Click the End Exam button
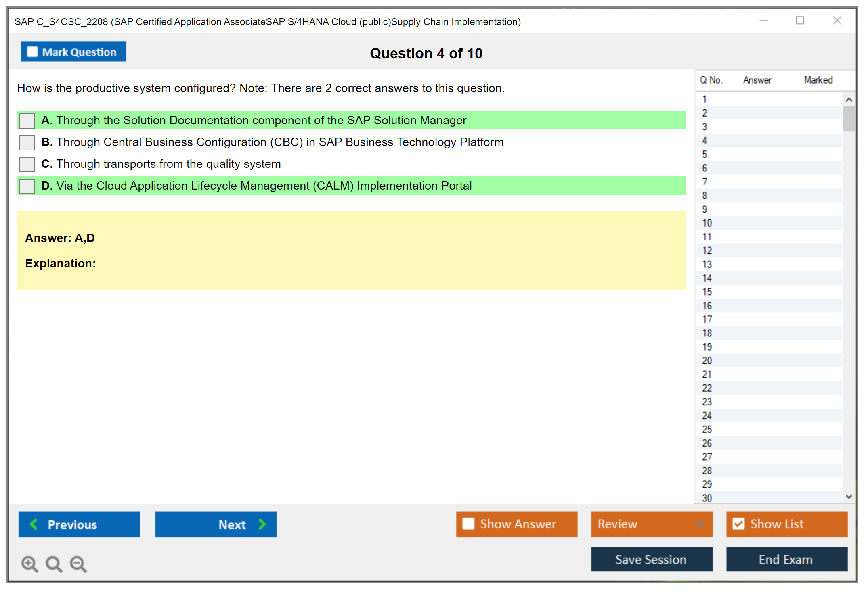 786,559
